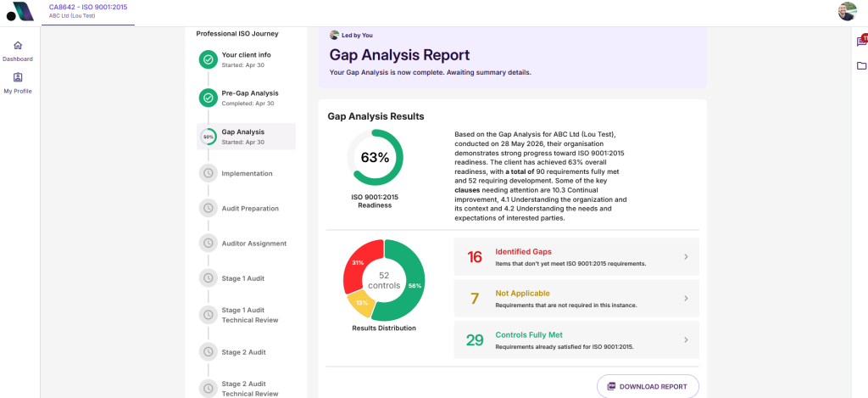Download the gap analysis report
Image resolution: width=868 pixels, height=398 pixels.
(x=648, y=386)
